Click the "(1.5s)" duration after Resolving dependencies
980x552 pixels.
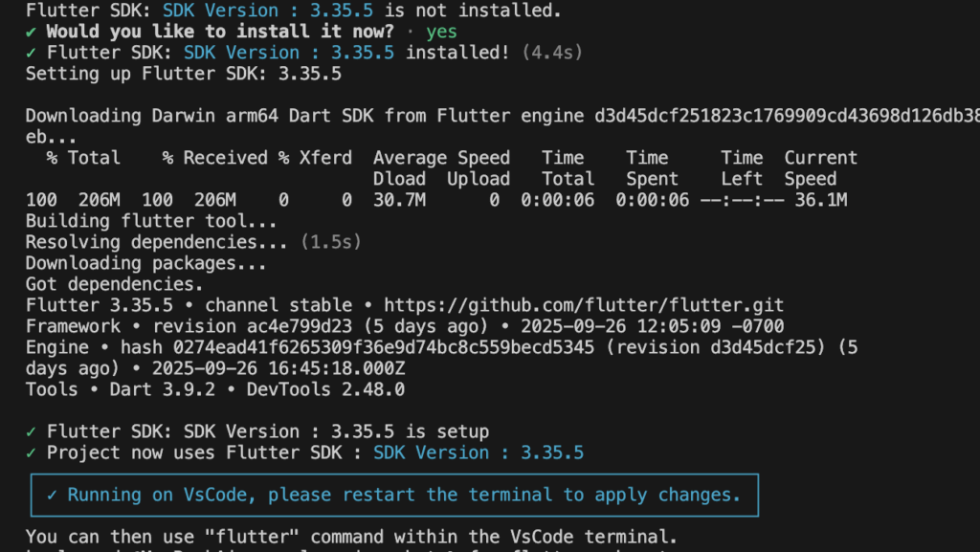[331, 242]
